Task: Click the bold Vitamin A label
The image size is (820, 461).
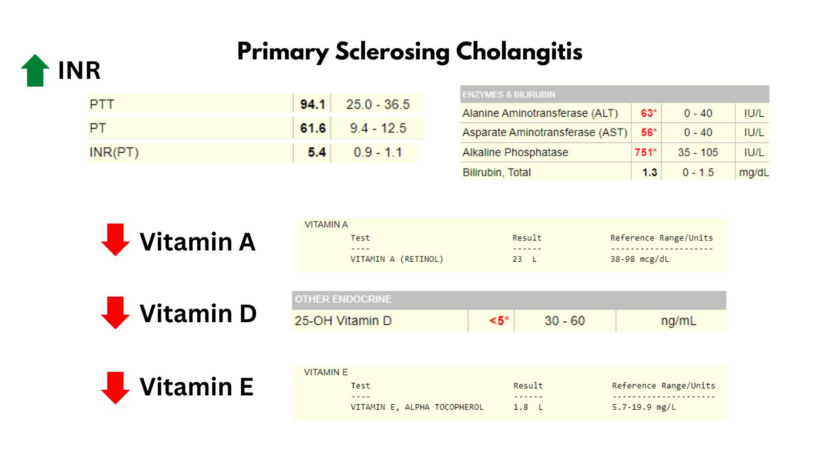Action: tap(197, 241)
